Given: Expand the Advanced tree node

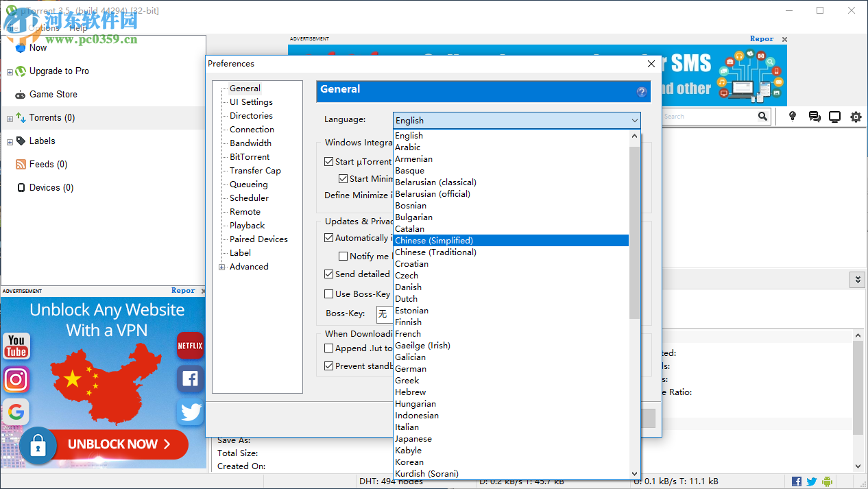Looking at the screenshot, I should tap(222, 267).
